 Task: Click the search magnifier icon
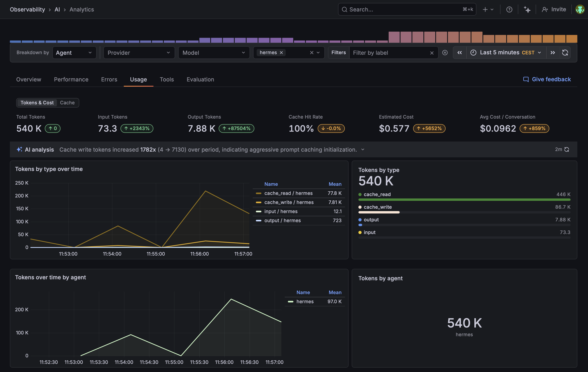point(344,9)
